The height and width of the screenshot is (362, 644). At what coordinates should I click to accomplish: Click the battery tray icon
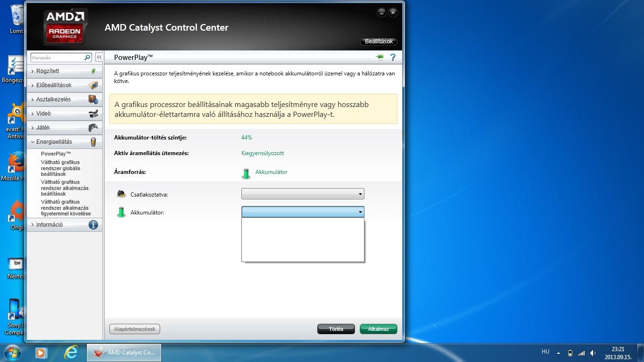click(570, 353)
